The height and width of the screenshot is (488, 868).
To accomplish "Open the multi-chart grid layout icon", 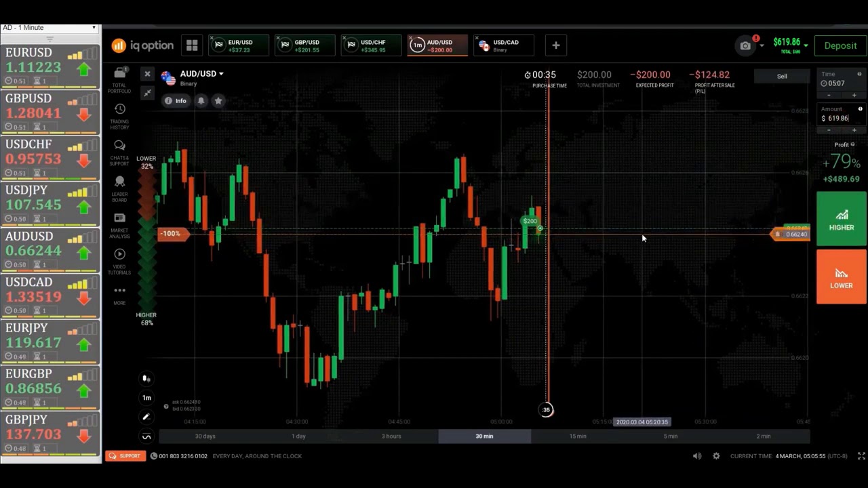I will (192, 45).
